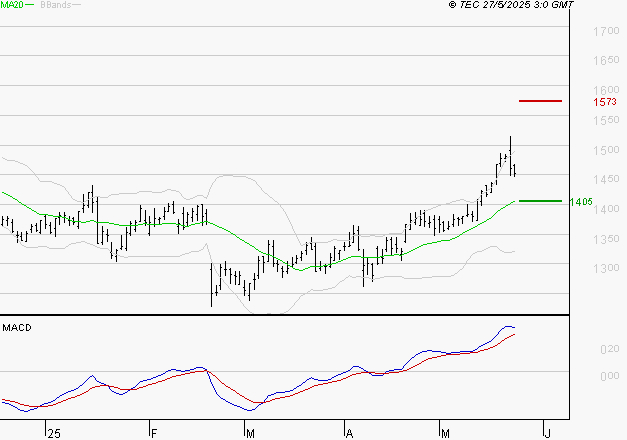Click the 1650 price axis label

click(x=606, y=60)
